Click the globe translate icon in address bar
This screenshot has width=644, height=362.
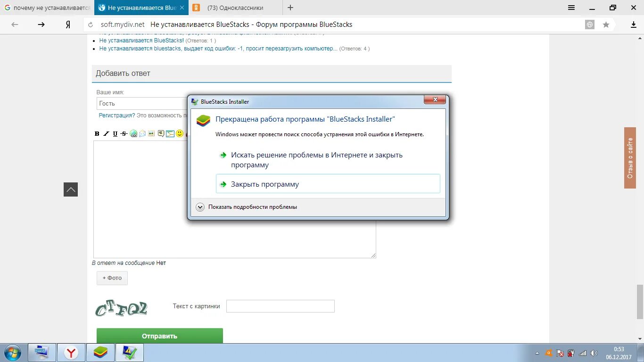coord(590,25)
